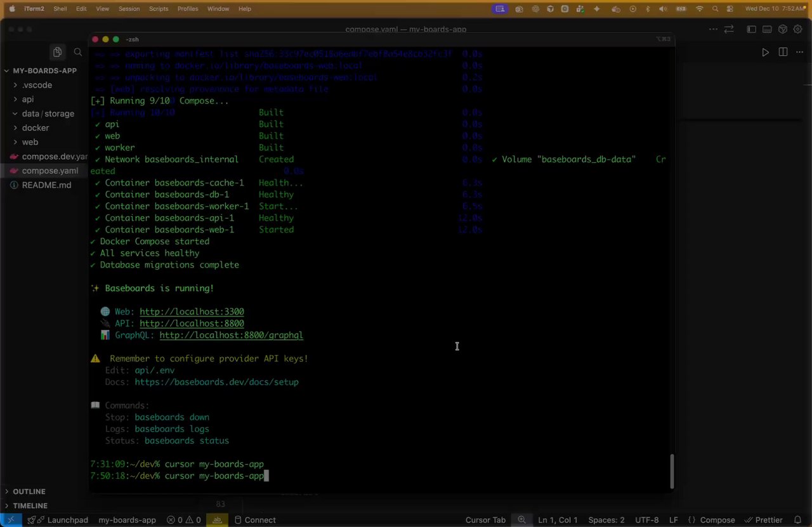Open the Explorer icon in sidebar header
The width and height of the screenshot is (812, 527).
[x=57, y=53]
